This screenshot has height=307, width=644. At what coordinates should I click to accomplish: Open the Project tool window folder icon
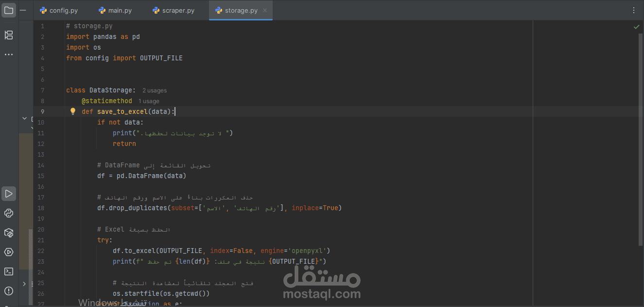click(9, 10)
